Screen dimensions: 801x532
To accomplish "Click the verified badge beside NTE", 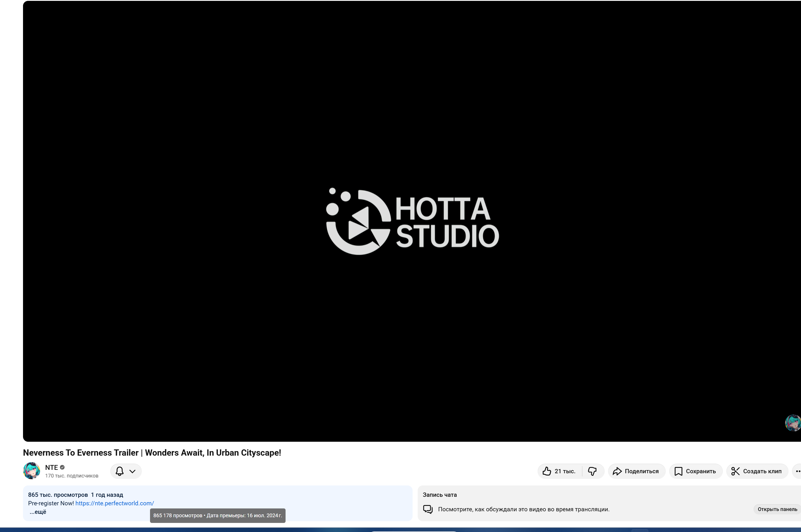I will point(62,467).
